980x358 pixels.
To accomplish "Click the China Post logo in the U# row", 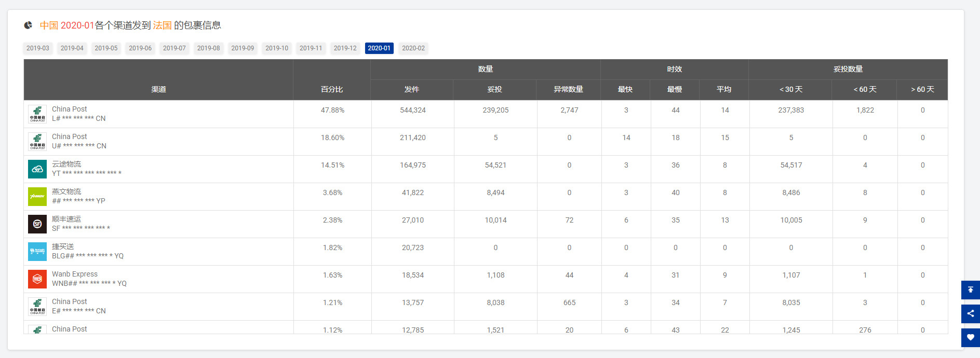I will pyautogui.click(x=37, y=142).
